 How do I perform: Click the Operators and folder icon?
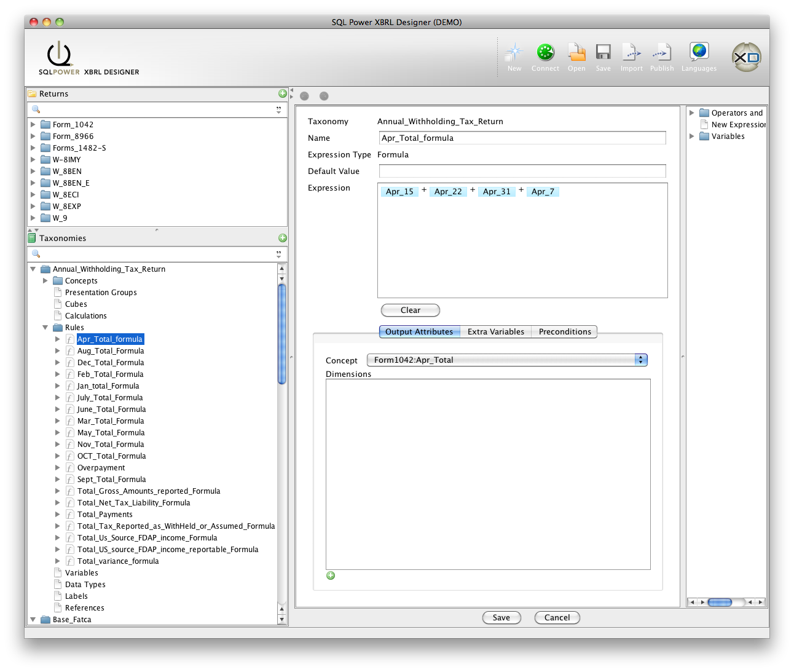(704, 113)
